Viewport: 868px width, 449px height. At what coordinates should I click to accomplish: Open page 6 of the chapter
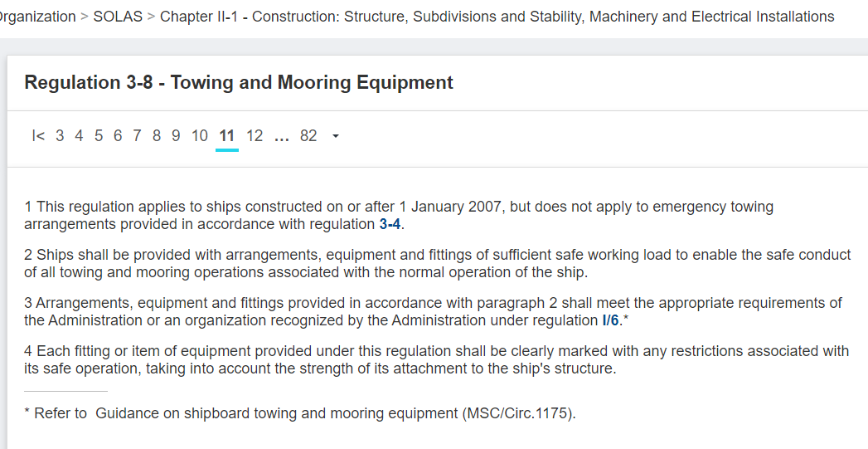coord(118,136)
